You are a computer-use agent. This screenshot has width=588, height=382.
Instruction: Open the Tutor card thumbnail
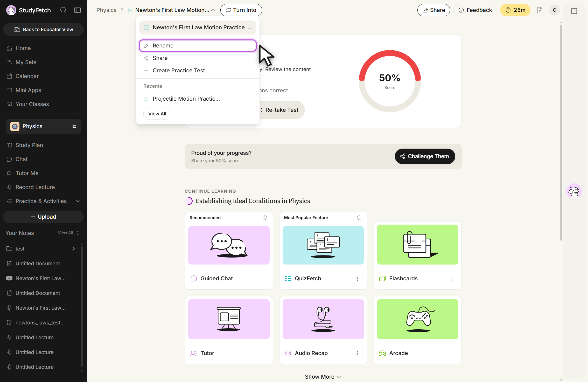(229, 319)
